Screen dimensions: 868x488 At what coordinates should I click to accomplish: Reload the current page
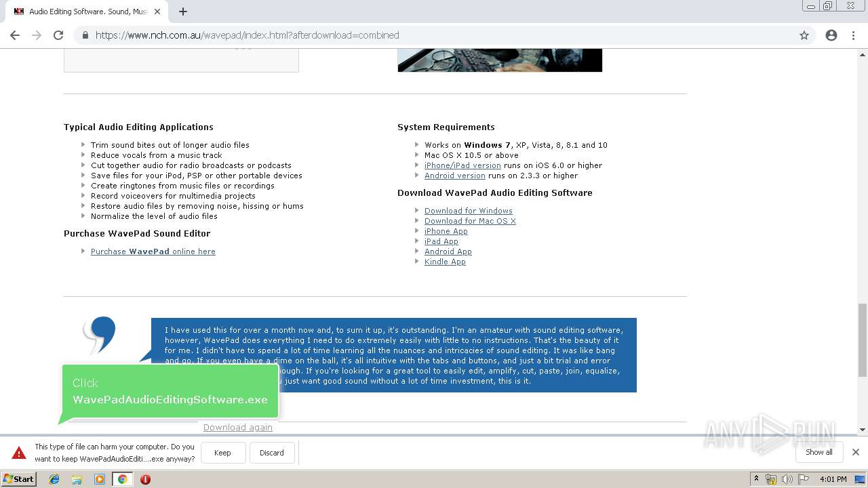coord(58,35)
